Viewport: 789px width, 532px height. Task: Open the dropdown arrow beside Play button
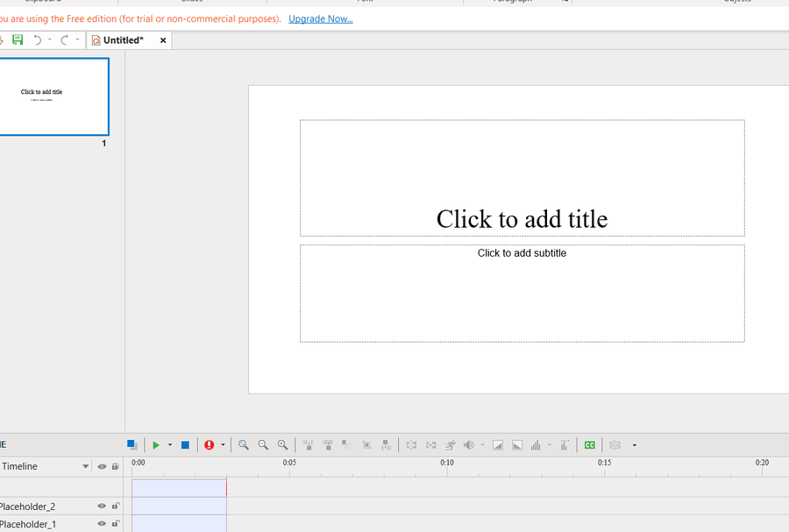pyautogui.click(x=170, y=445)
